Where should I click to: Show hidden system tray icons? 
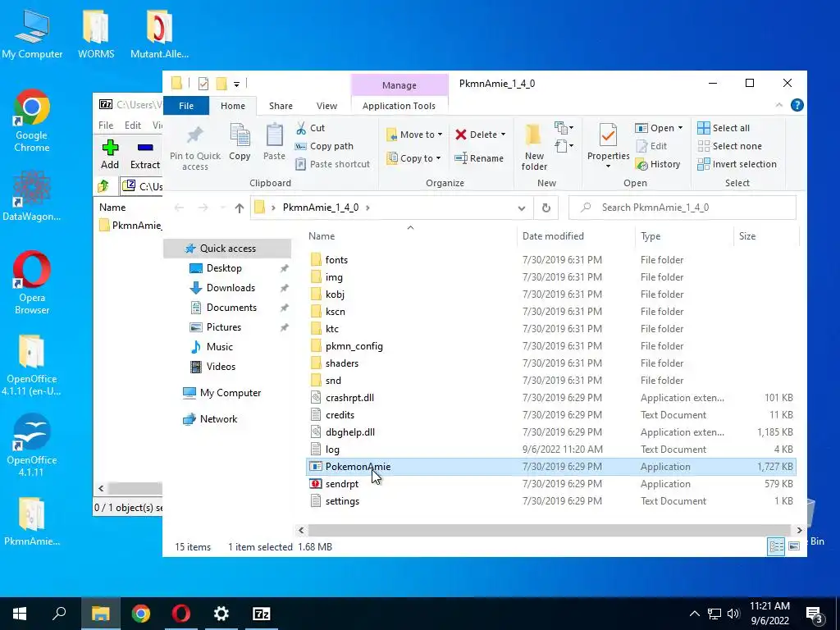point(694,614)
